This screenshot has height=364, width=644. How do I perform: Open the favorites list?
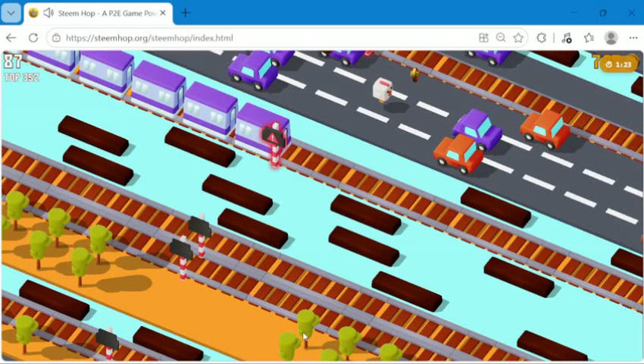click(x=589, y=38)
